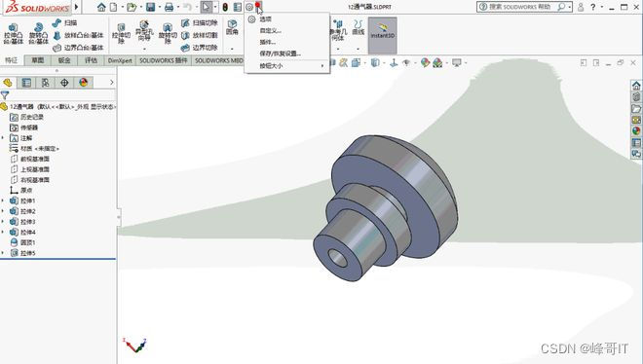The image size is (643, 364).
Task: Click the Edit Appearance color ball in view toolbar
Action: tap(425, 62)
